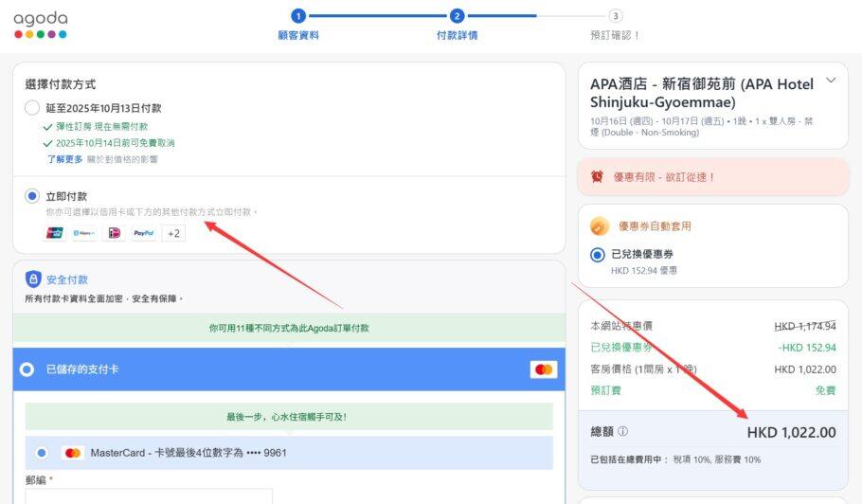The width and height of the screenshot is (862, 504).
Task: Select the pay later until October 13 option
Action: 32,108
